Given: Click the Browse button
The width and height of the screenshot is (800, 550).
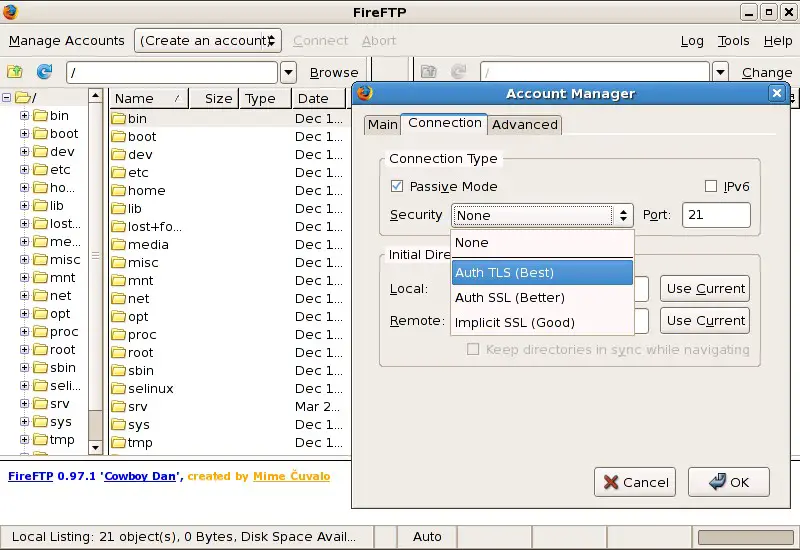Looking at the screenshot, I should click(x=334, y=72).
